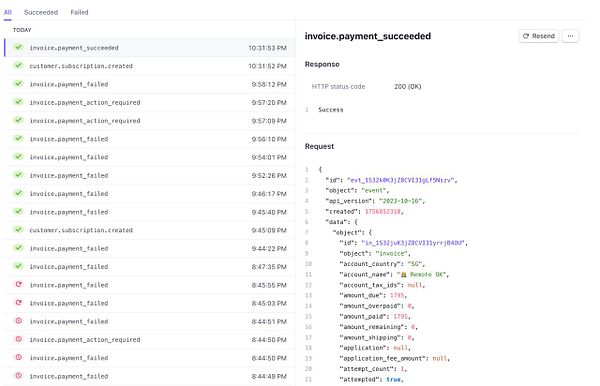Click green check icon for 9:54:01 PM event
Viewport: 600px width, 386px height.
click(18, 156)
